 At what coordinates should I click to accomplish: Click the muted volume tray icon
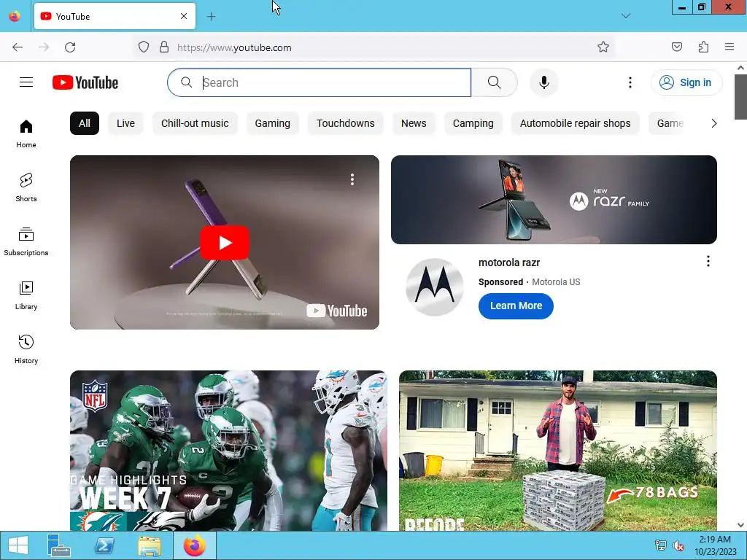tap(678, 545)
